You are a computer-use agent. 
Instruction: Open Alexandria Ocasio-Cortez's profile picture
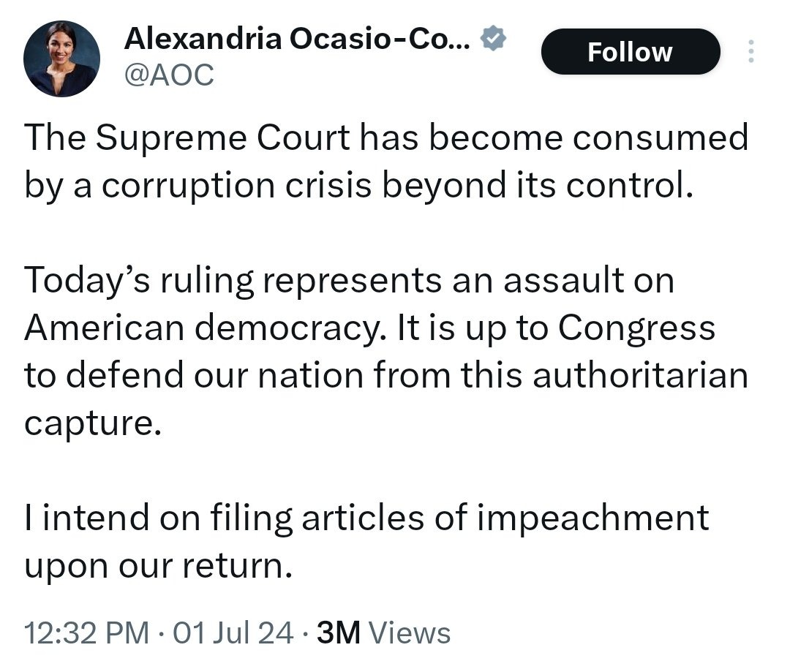[x=61, y=58]
